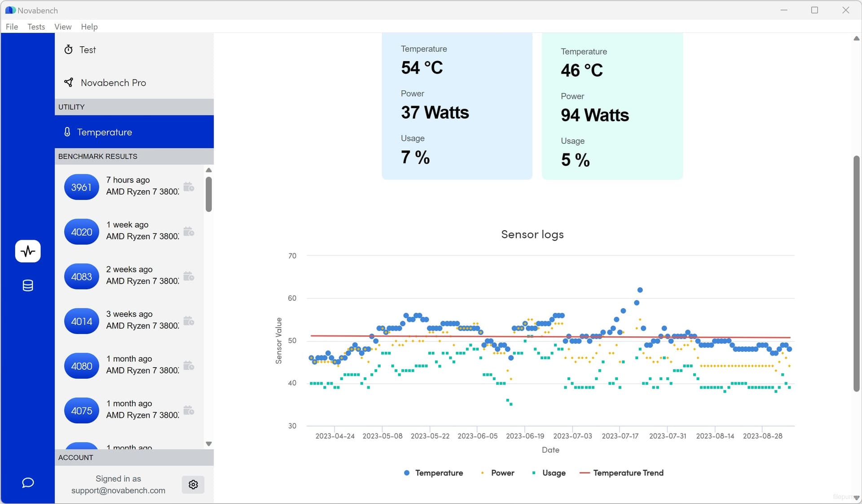Toggle Power series in chart legend
The height and width of the screenshot is (504, 862).
(x=497, y=473)
